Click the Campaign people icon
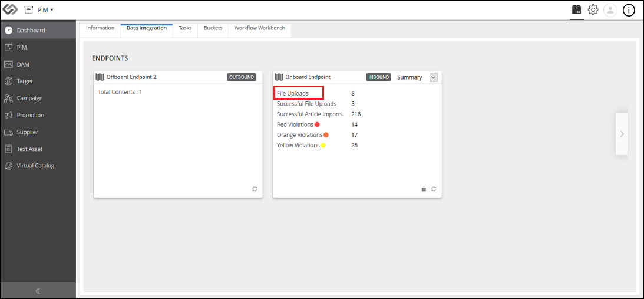Viewport: 644px width, 299px height. coord(8,98)
